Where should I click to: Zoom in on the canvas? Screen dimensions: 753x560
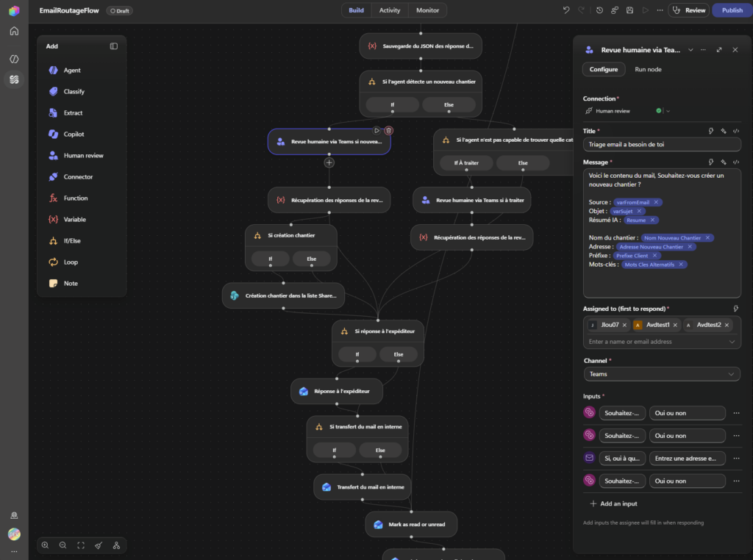click(x=45, y=545)
